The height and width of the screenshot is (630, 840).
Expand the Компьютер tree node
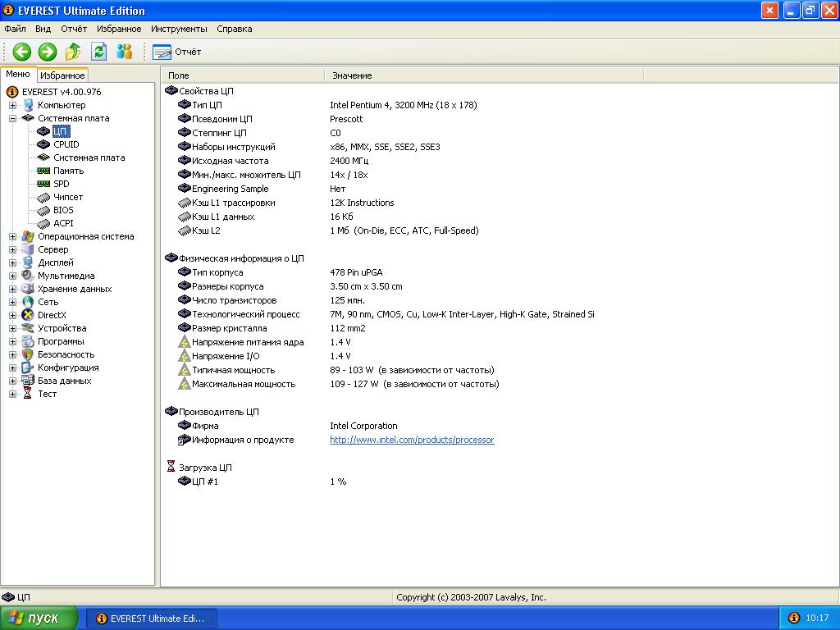12,105
